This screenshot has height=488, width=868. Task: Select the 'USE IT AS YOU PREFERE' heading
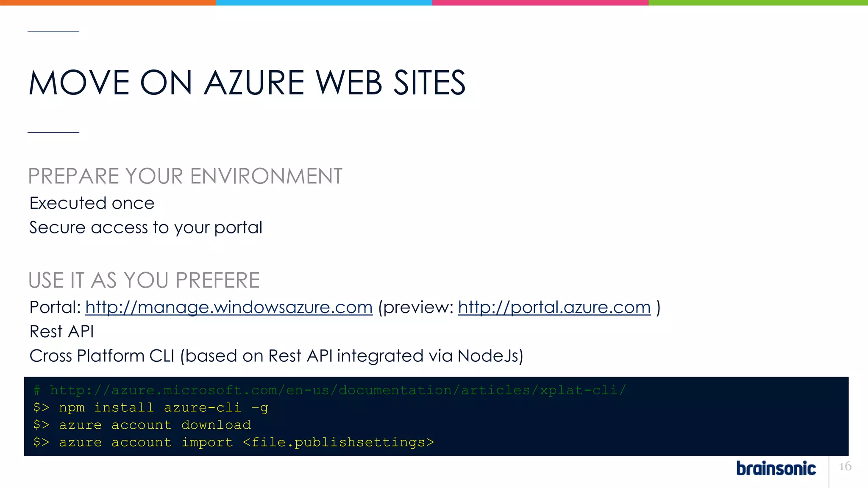[144, 280]
